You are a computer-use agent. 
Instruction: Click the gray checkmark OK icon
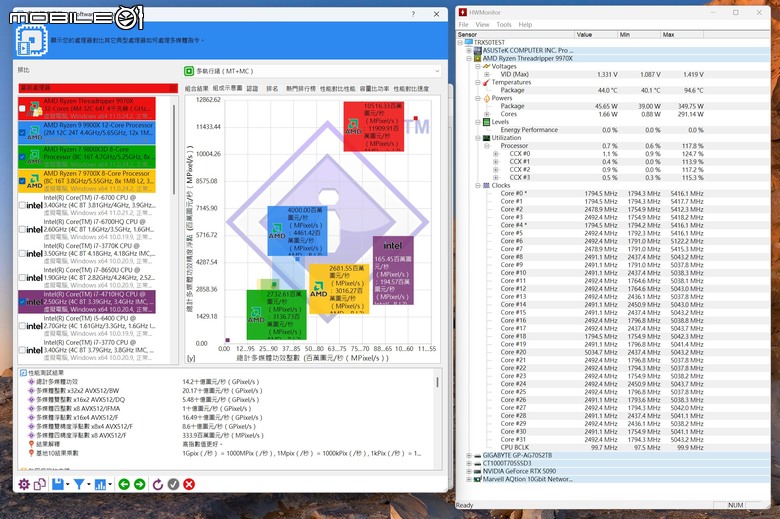click(x=173, y=484)
